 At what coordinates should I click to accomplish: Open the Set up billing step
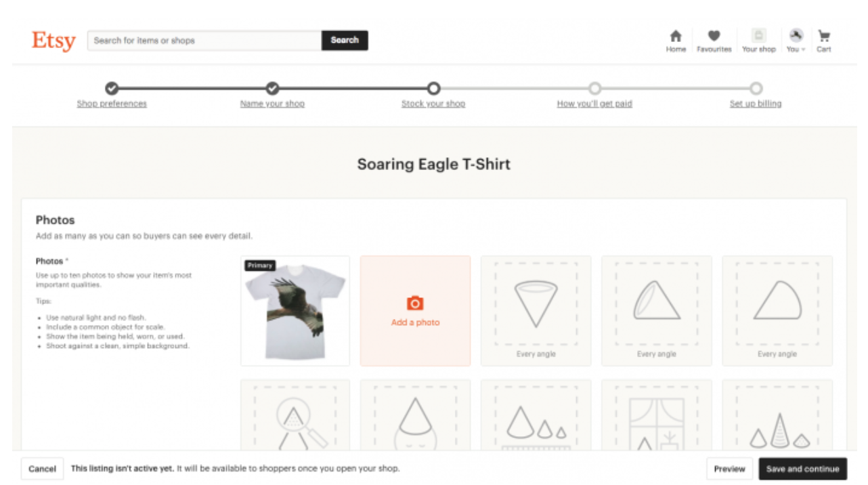point(756,104)
